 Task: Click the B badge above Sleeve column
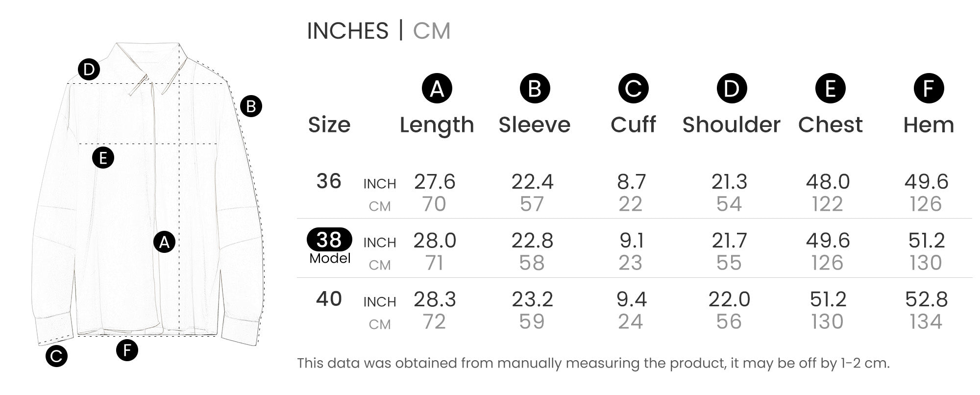coord(535,89)
